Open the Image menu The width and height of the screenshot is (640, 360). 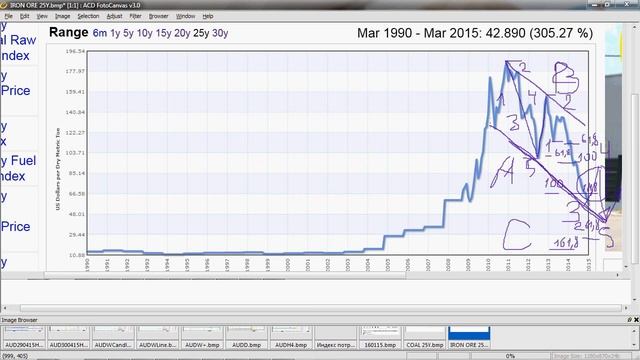(62, 16)
